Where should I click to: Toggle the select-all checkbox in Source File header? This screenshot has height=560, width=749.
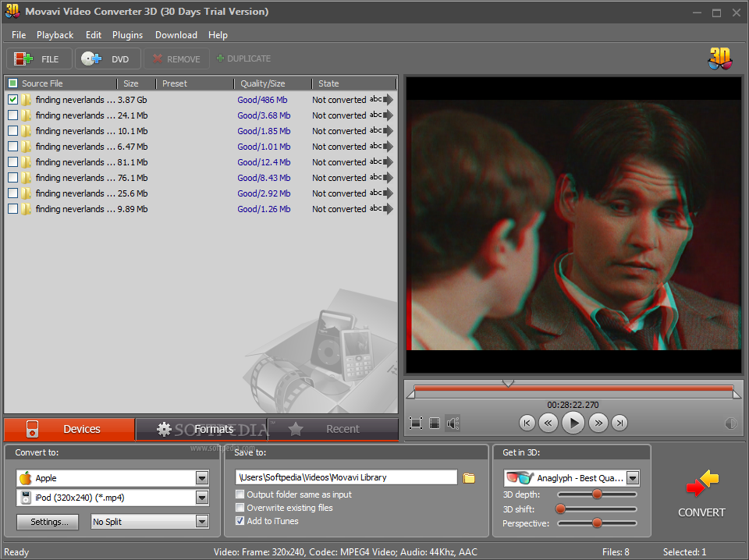coord(13,83)
